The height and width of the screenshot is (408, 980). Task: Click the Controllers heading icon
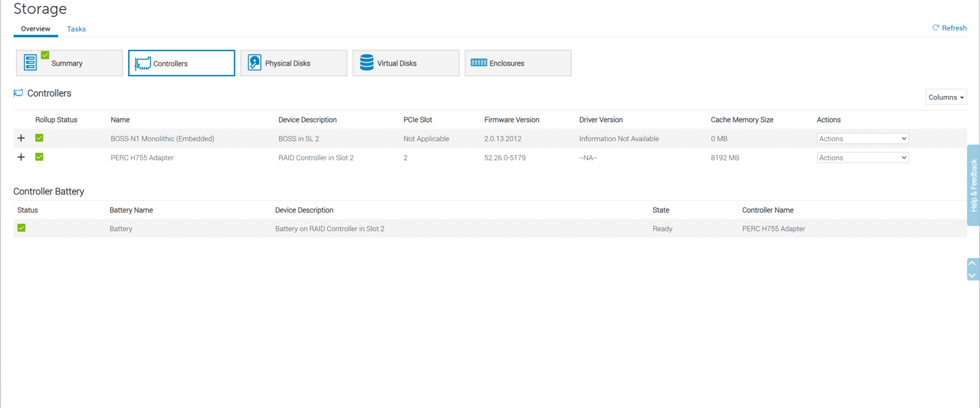18,93
